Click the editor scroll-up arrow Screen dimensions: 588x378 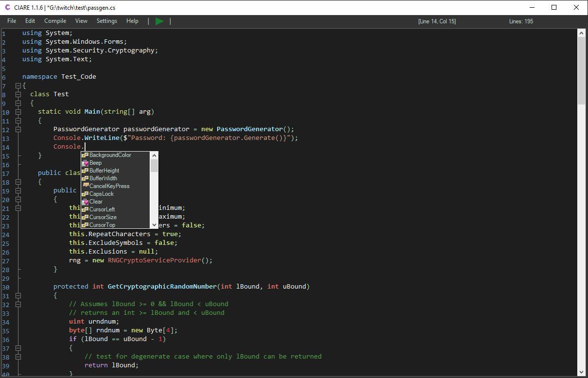pyautogui.click(x=581, y=33)
